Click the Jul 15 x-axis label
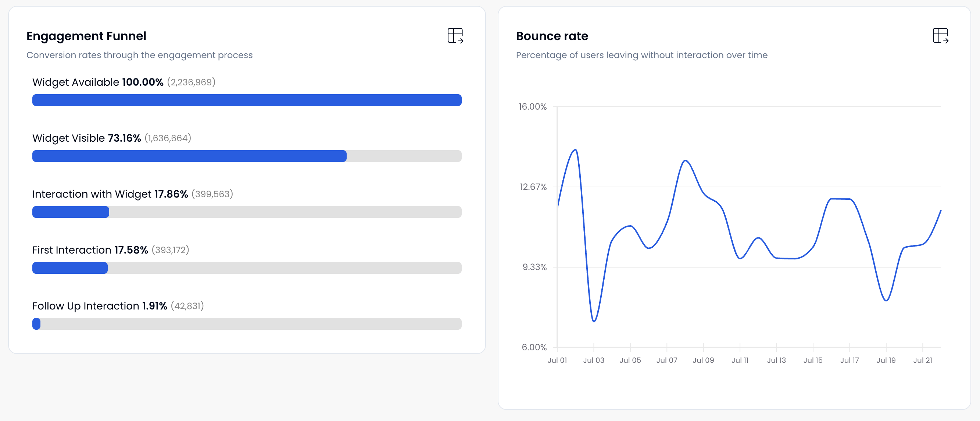The height and width of the screenshot is (421, 980). pos(813,360)
